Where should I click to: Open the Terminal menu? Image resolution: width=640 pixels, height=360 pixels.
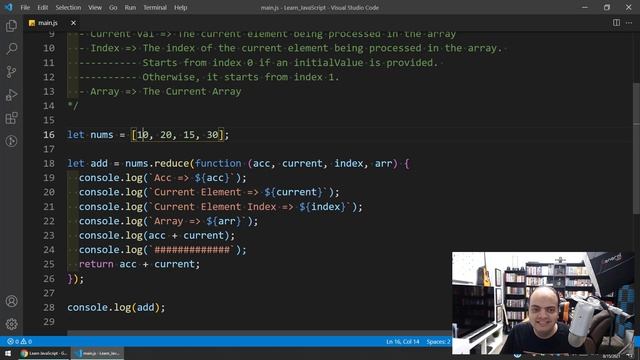pos(155,7)
